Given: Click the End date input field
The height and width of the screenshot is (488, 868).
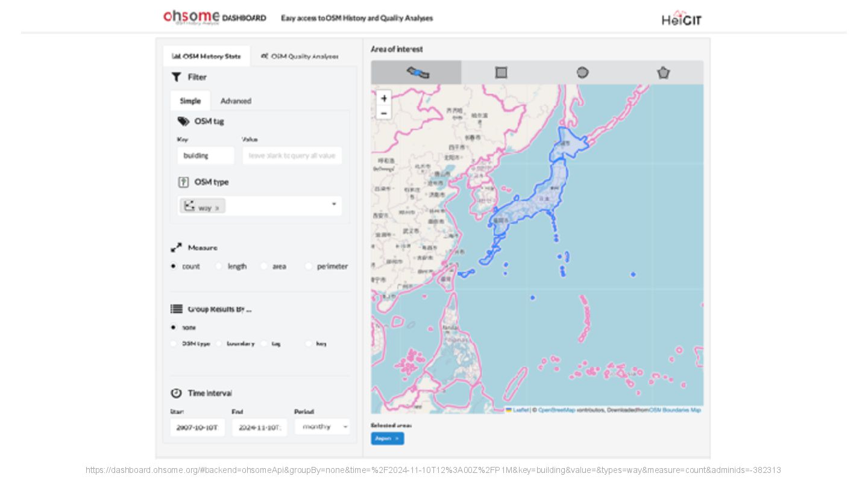Looking at the screenshot, I should [259, 427].
